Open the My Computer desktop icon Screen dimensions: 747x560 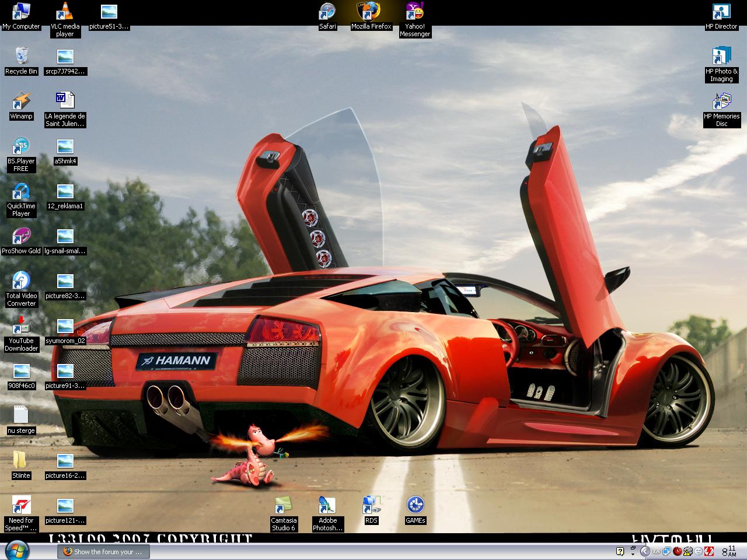click(21, 16)
